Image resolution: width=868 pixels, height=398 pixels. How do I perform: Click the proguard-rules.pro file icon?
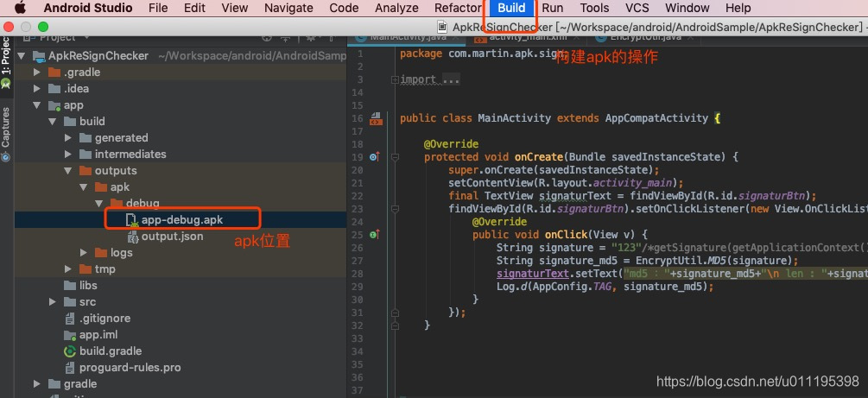click(70, 368)
